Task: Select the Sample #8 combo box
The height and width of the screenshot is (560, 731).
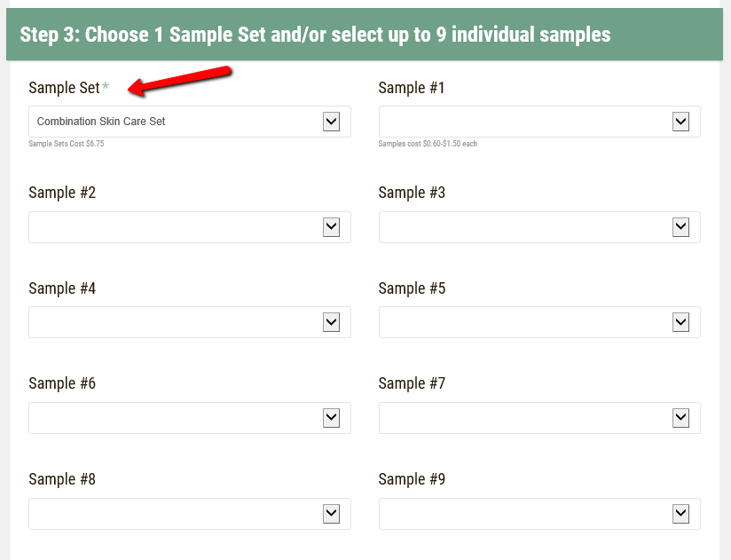Action: 177,513
